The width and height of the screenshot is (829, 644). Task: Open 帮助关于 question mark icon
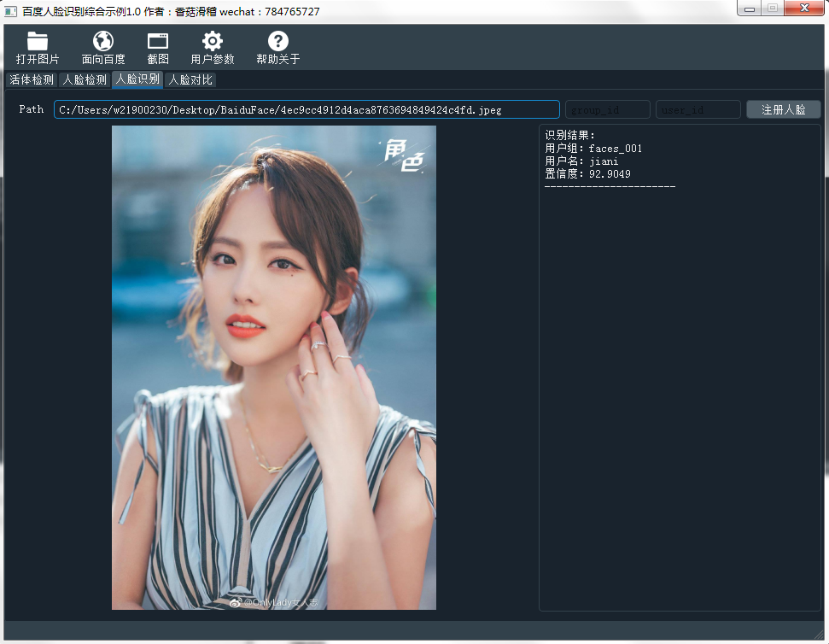coord(277,48)
